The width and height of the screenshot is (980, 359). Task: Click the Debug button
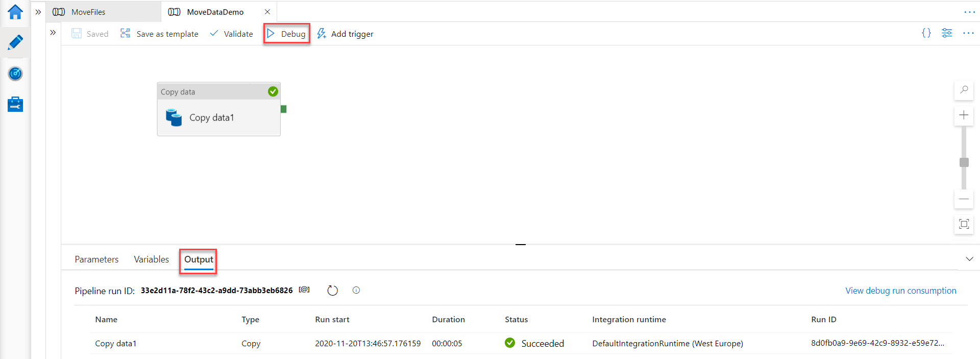[287, 34]
